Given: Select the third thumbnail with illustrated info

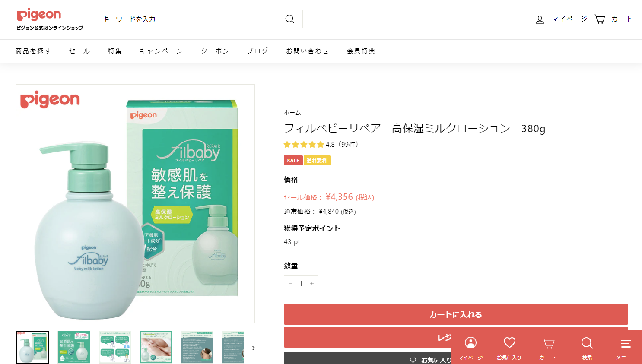Looking at the screenshot, I should 115,347.
